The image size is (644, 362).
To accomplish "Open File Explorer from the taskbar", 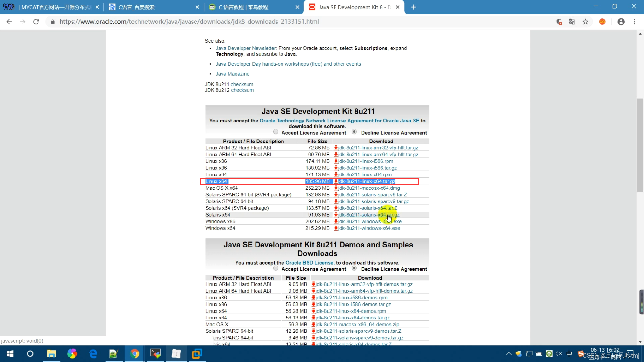I will tap(51, 353).
